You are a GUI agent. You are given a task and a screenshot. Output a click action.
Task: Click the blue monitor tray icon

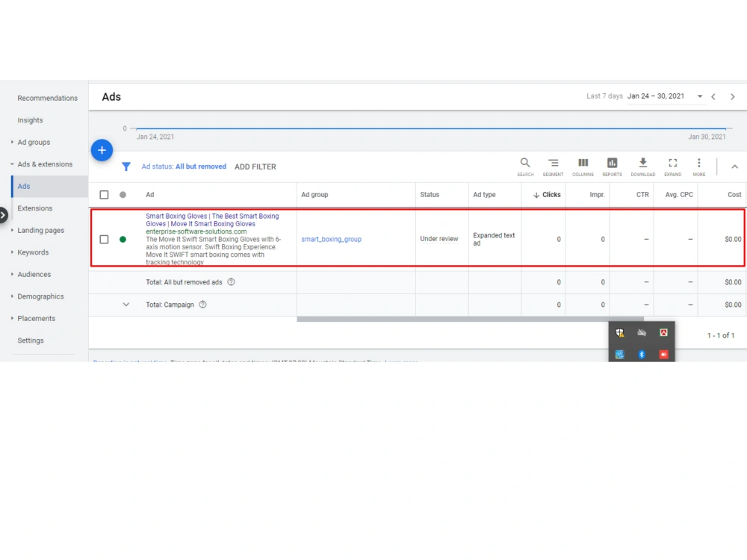[x=620, y=354]
